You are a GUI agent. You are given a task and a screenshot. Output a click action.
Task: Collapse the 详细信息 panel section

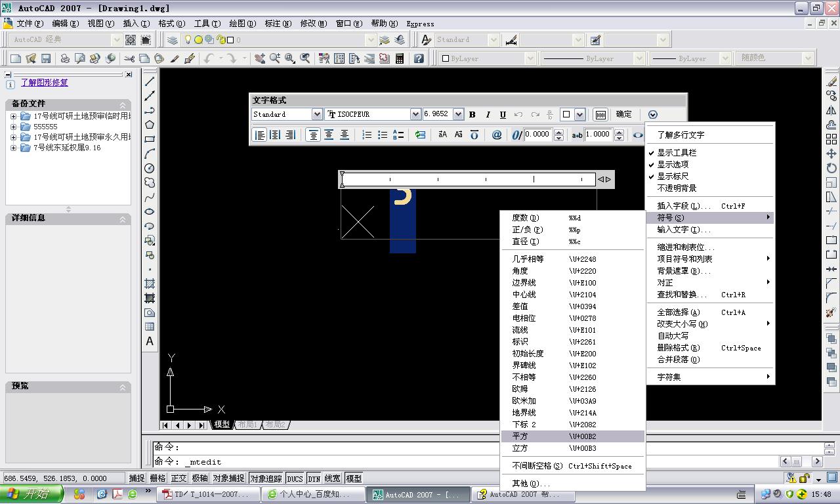123,218
